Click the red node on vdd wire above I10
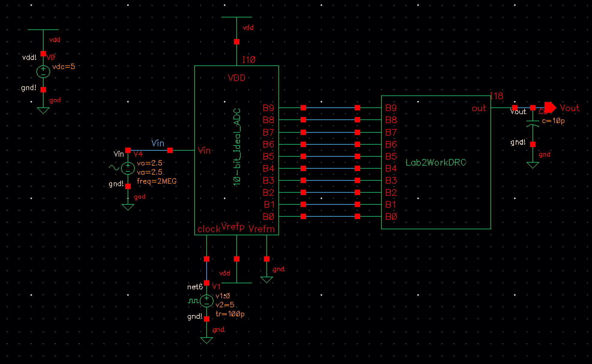This screenshot has height=364, width=592. (237, 42)
